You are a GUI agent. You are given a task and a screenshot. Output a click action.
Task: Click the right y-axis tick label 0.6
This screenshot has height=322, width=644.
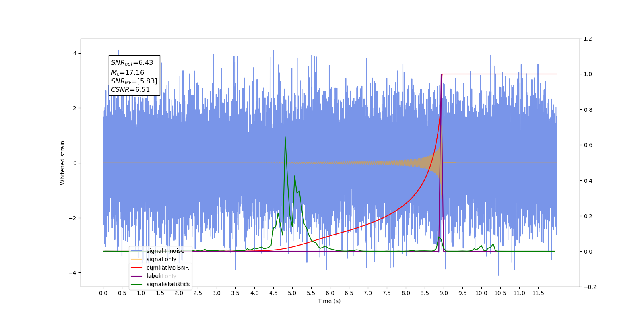coord(588,145)
